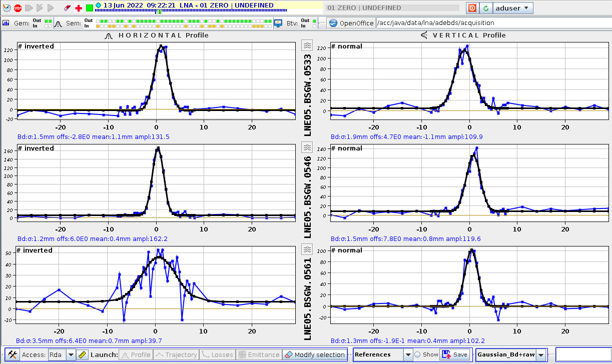Click the eraser/clear icon in top toolbar
This screenshot has width=612, height=364.
click(x=68, y=8)
